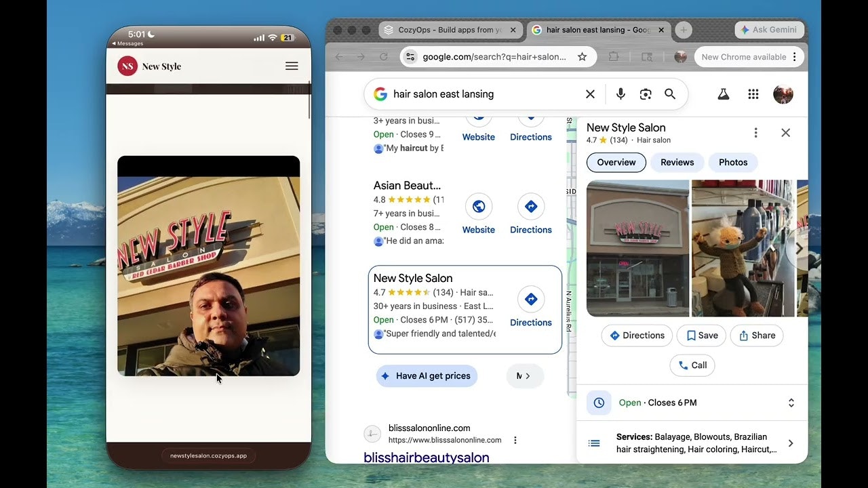Select the Overview tab
Viewport: 868px width, 488px height.
pos(616,163)
